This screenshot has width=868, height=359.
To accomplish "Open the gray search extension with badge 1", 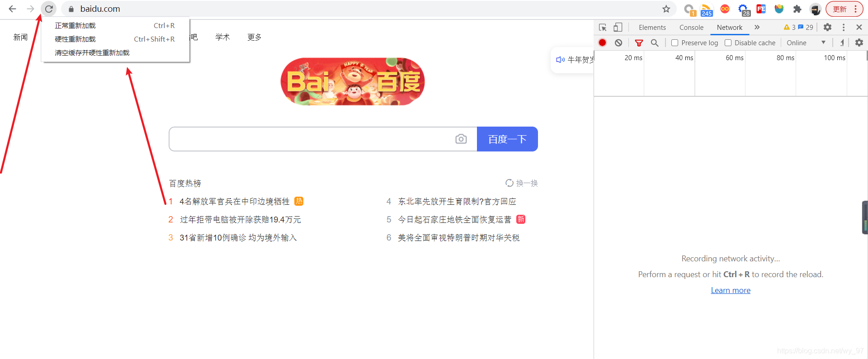I will point(689,9).
